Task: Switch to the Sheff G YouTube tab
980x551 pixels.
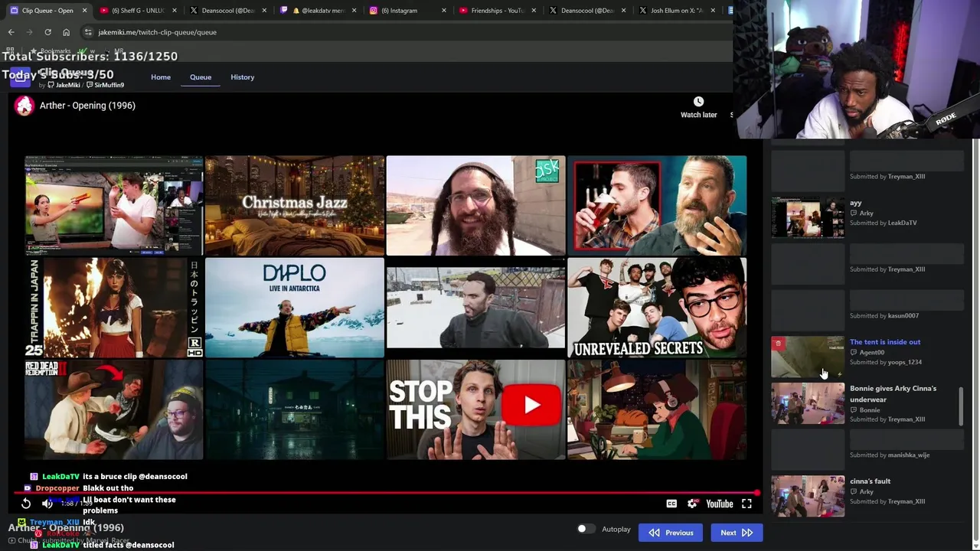Action: (x=138, y=11)
